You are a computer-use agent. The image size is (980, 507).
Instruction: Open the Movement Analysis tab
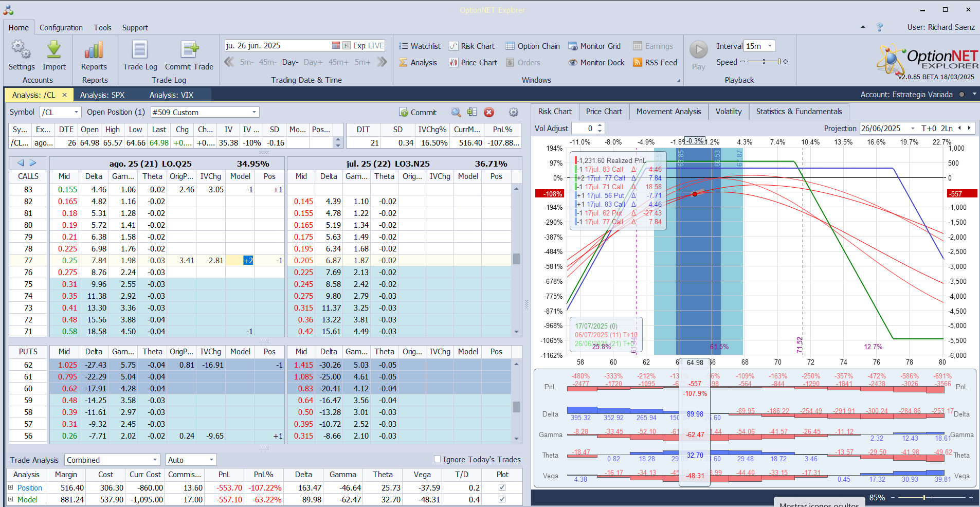coord(668,112)
